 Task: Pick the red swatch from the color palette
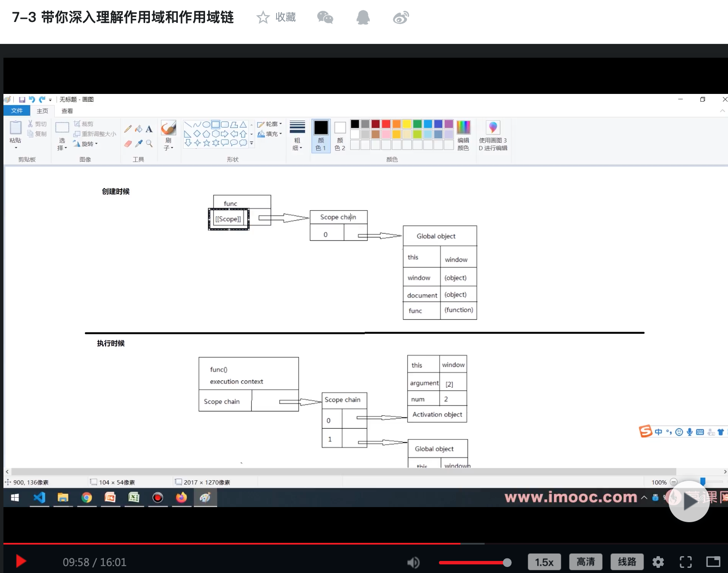click(386, 124)
